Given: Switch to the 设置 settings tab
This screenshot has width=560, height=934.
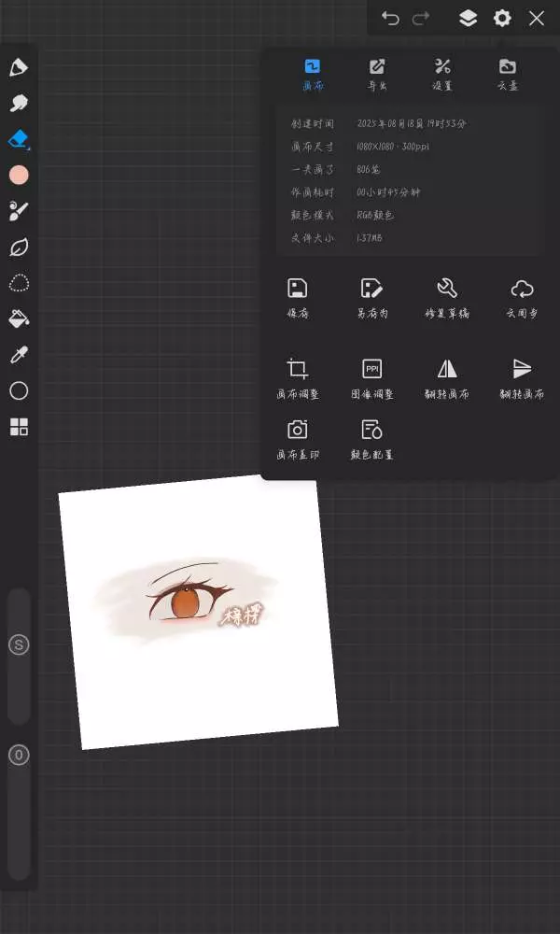Looking at the screenshot, I should 442,74.
